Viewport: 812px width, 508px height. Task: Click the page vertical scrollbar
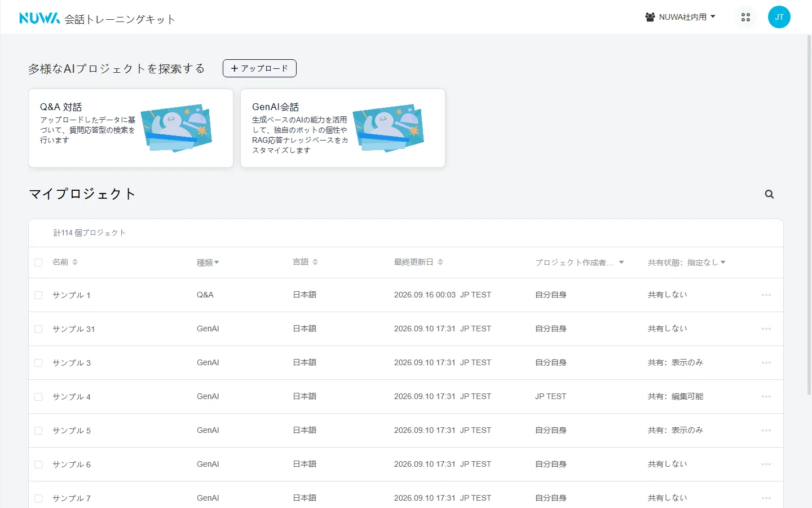[x=809, y=214]
